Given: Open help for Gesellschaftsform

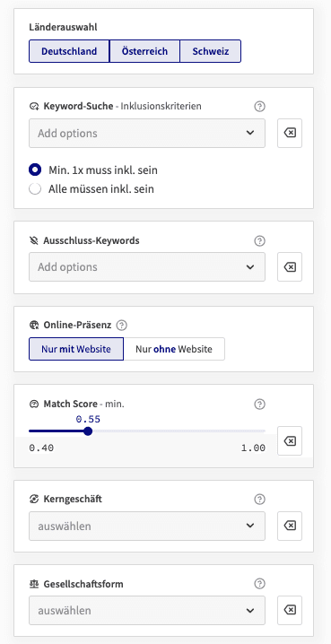Looking at the screenshot, I should 259,584.
